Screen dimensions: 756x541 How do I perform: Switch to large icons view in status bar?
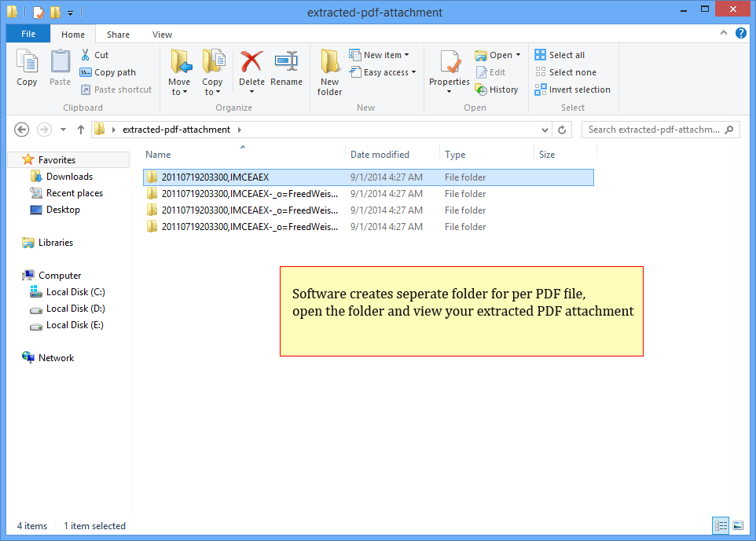[738, 525]
